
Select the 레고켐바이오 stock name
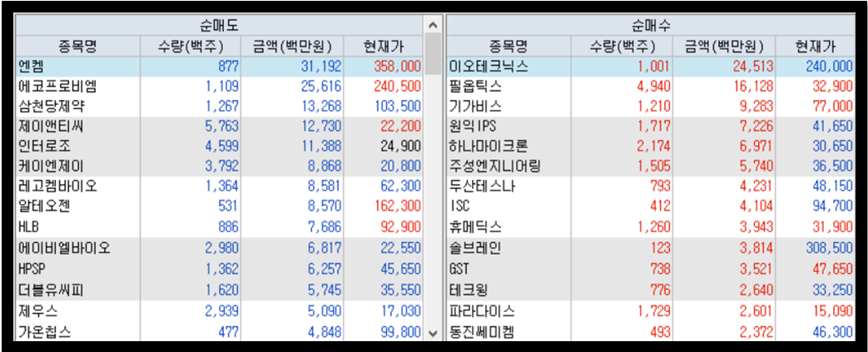pos(57,186)
